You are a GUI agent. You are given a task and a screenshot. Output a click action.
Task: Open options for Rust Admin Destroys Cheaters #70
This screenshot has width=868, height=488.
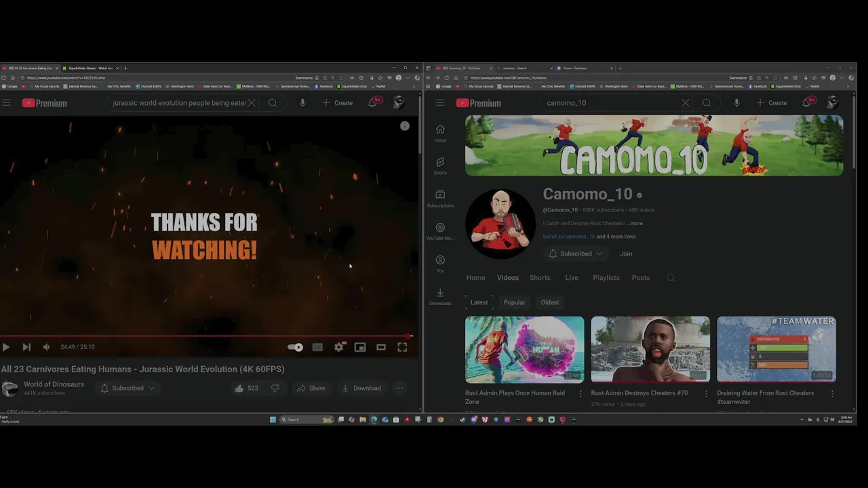click(706, 393)
